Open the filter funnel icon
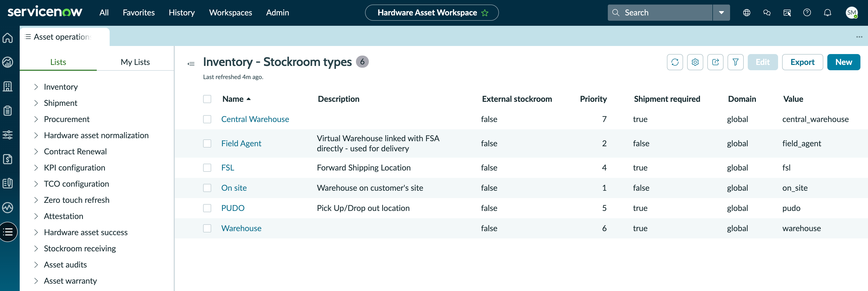Screen dimensions: 868x291 coord(735,62)
